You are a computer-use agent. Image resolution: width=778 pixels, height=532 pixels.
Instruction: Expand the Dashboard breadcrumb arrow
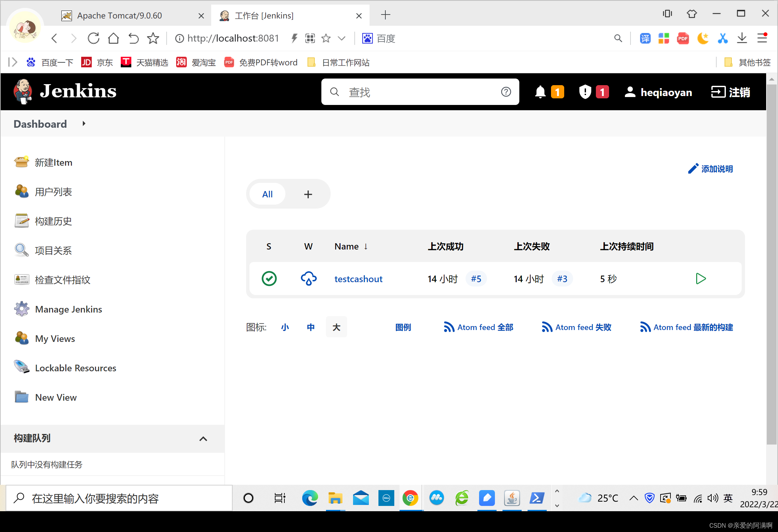pyautogui.click(x=84, y=124)
